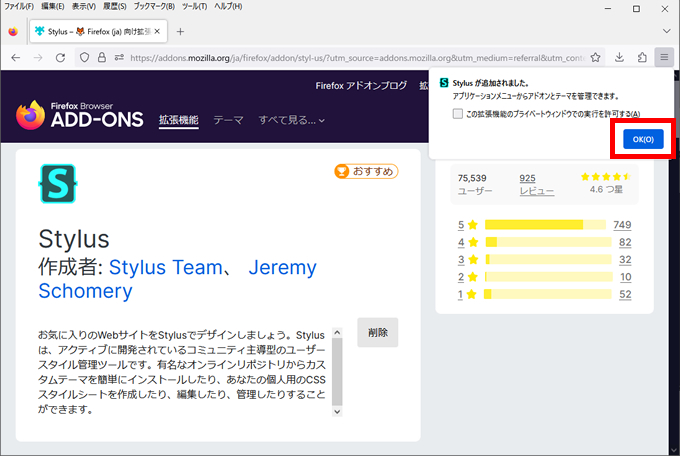This screenshot has height=456, width=680.
Task: Open the hamburger application menu
Action: coord(664,57)
